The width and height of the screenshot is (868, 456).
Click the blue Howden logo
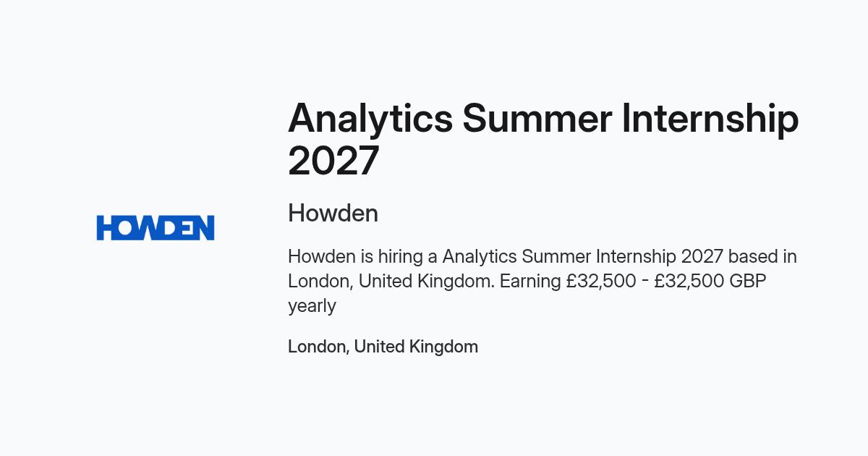156,227
